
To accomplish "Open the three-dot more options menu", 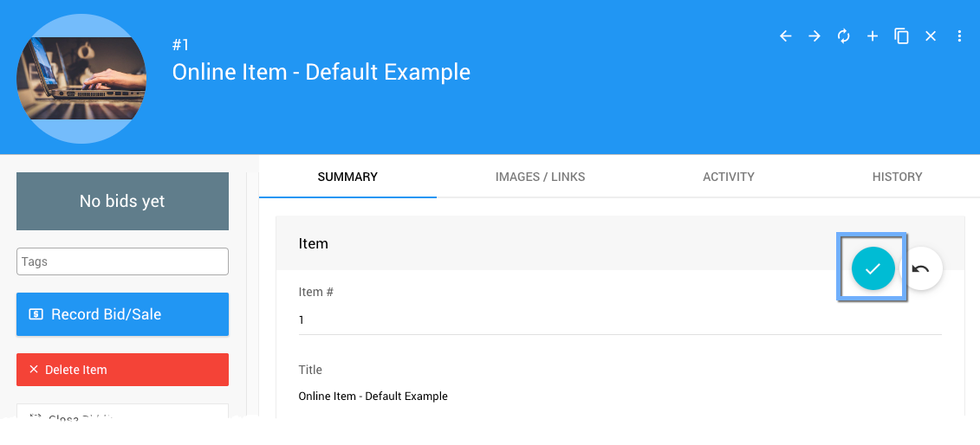I will (959, 36).
